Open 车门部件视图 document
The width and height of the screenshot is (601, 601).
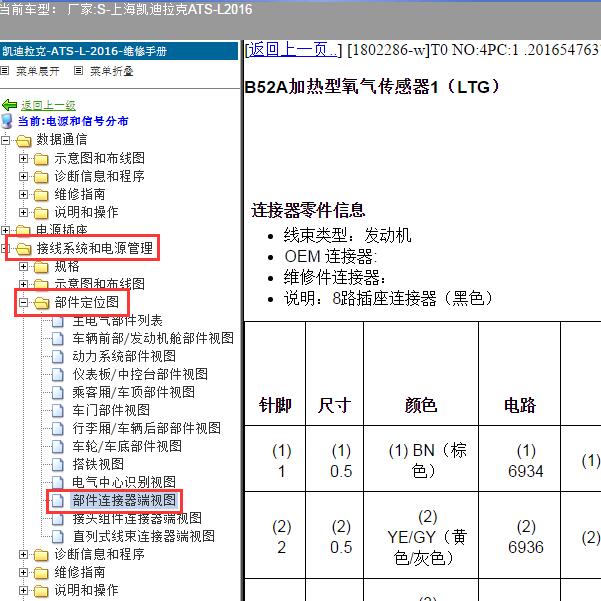111,410
